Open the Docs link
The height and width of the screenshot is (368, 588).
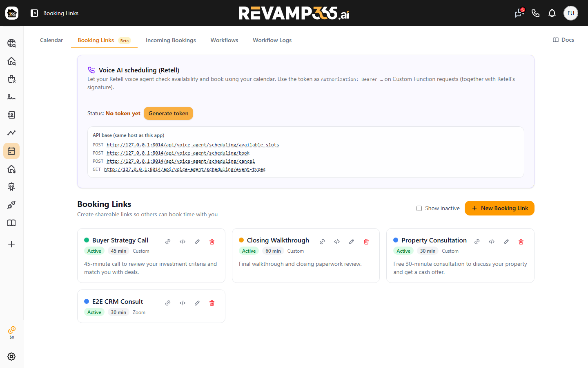point(563,40)
